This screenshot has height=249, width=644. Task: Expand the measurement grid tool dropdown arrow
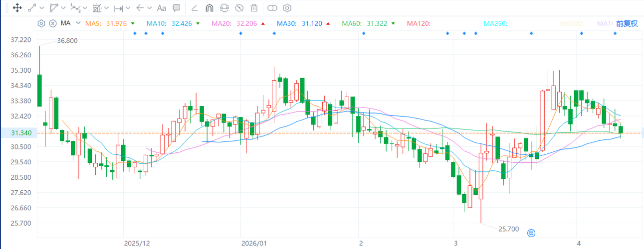(107, 8)
